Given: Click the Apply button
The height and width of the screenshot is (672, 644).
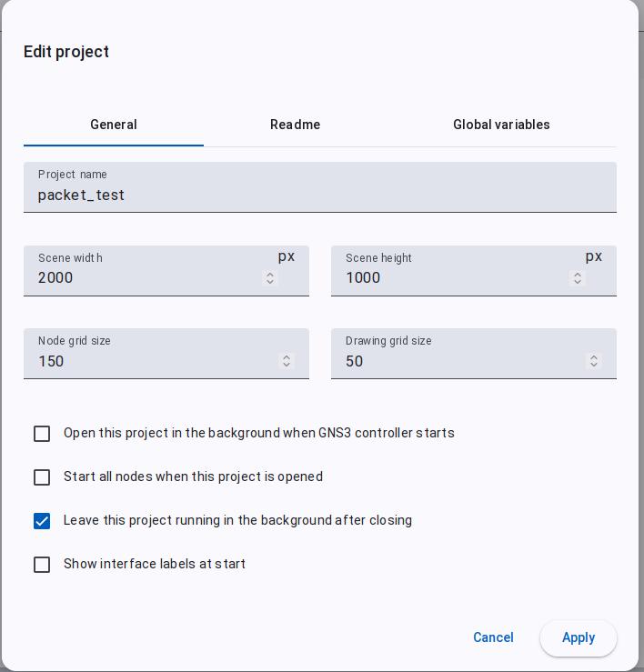Looking at the screenshot, I should click(x=579, y=637).
